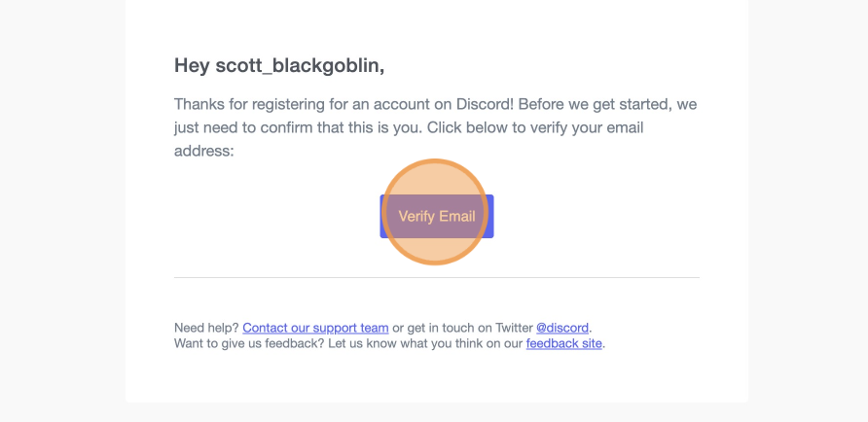This screenshot has width=868, height=422.
Task: Click the 'Need help?' text
Action: pyautogui.click(x=206, y=328)
